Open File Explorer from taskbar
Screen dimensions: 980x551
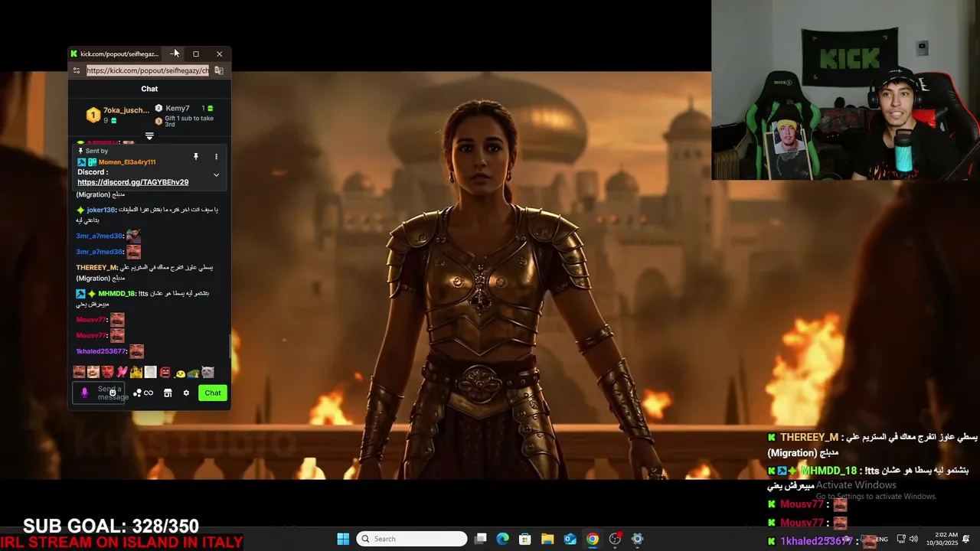(x=547, y=539)
